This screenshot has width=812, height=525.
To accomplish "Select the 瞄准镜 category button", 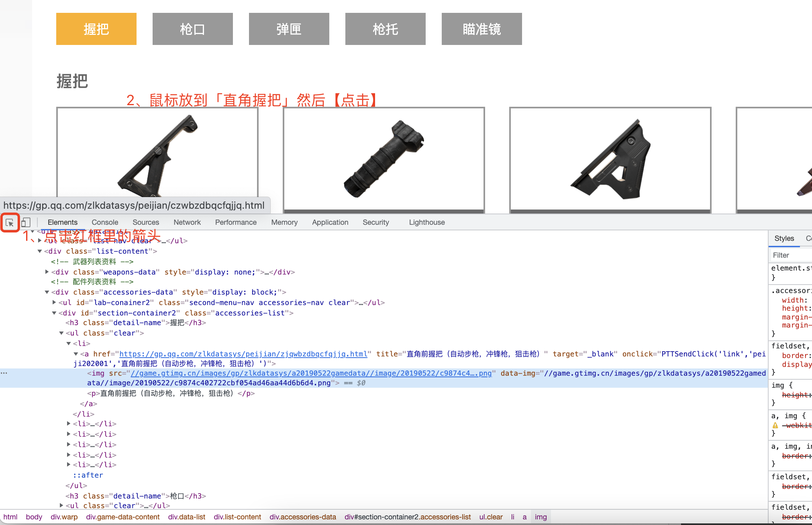I will click(481, 29).
